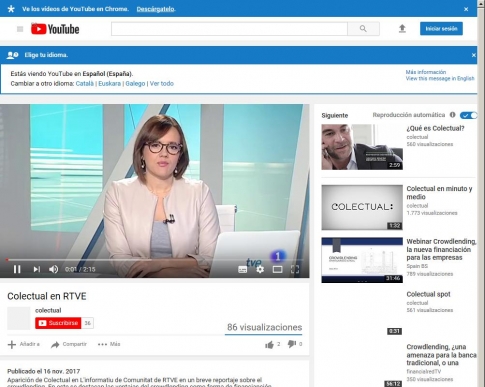Screen dimensions: 485x387
Task: Click the 'Publicado el 16 nov. 2017' text
Action: (44, 371)
